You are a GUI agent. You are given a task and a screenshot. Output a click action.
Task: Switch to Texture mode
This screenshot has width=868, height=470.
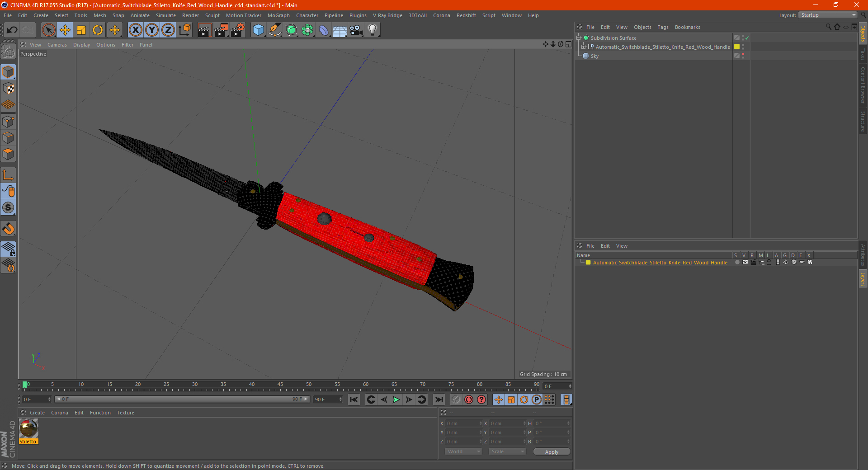[x=8, y=89]
